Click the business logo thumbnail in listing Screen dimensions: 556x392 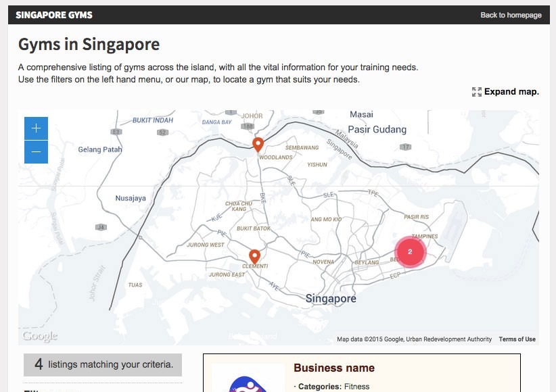248,378
